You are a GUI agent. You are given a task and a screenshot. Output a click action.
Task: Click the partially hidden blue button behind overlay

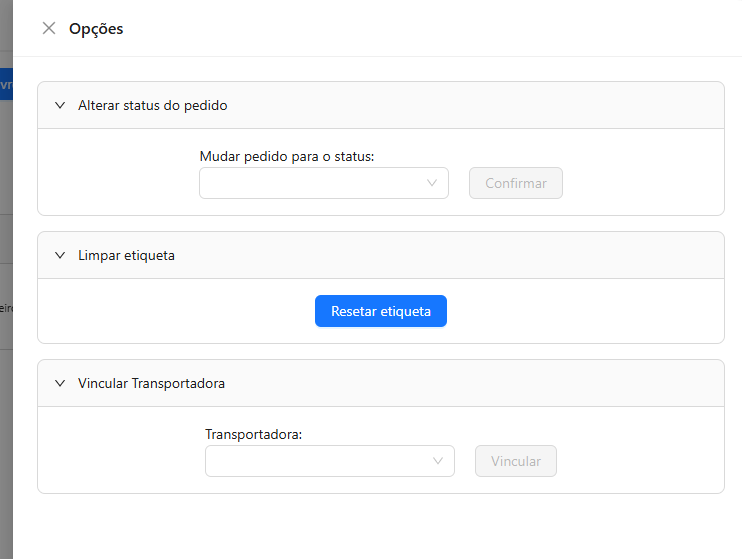[5, 84]
